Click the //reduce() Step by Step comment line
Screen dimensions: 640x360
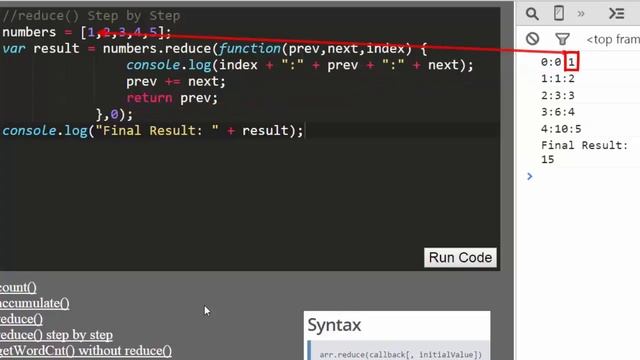tap(91, 16)
